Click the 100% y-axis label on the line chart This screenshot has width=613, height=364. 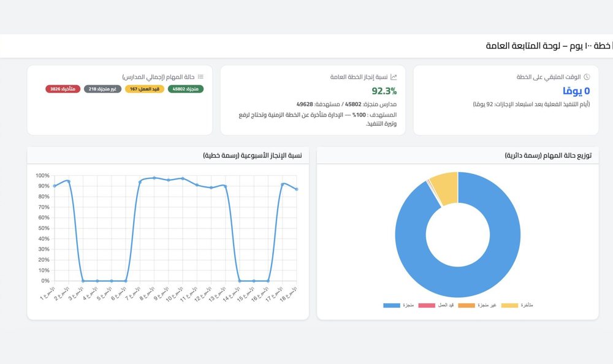pos(43,175)
